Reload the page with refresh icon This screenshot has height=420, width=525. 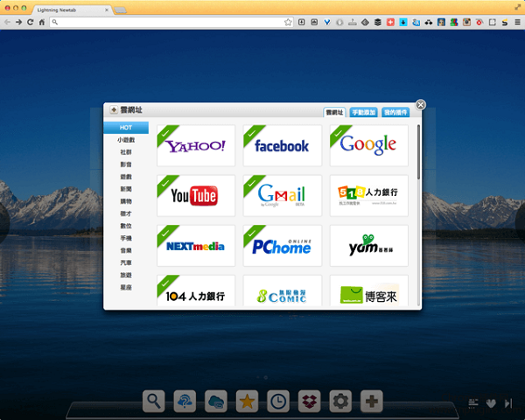tap(30, 22)
